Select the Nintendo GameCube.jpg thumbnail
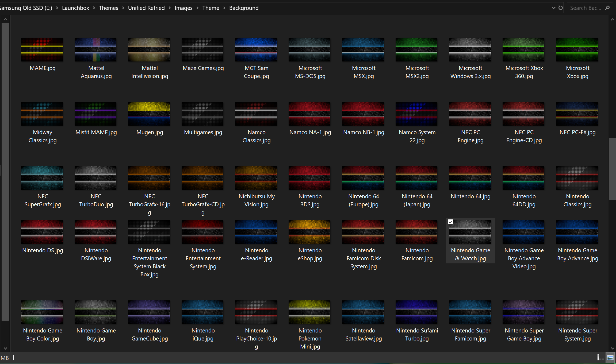This screenshot has height=364, width=616. click(x=149, y=312)
